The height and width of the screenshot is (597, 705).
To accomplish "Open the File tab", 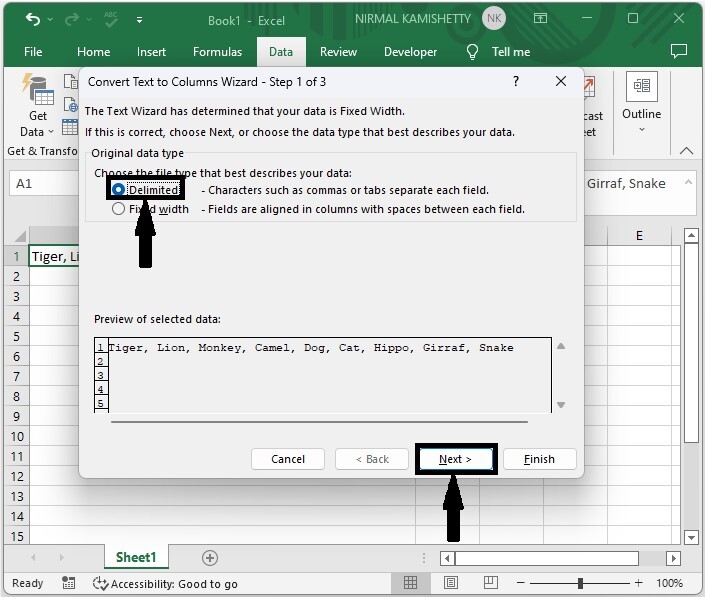I will (x=33, y=52).
